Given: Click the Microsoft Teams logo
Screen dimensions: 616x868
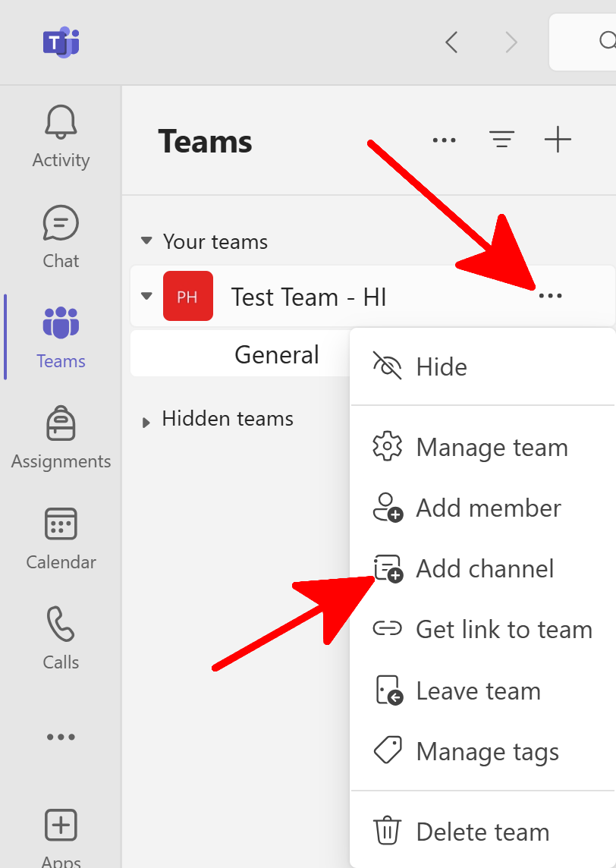Looking at the screenshot, I should pos(61,42).
